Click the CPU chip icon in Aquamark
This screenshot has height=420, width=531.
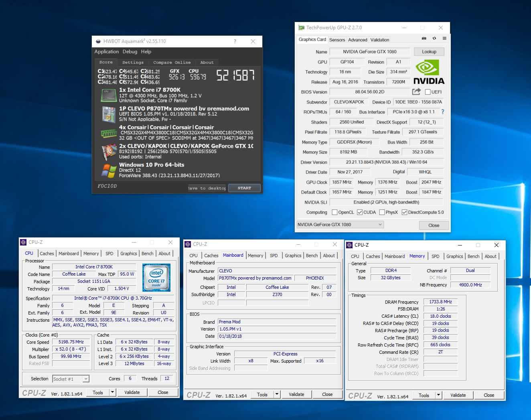coord(108,95)
